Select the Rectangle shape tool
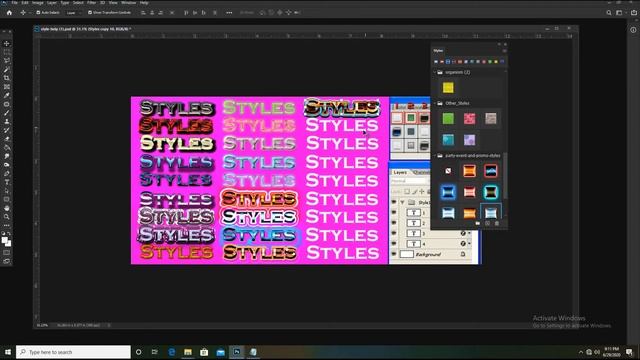Screen dimensions: 640x360 point(7,199)
